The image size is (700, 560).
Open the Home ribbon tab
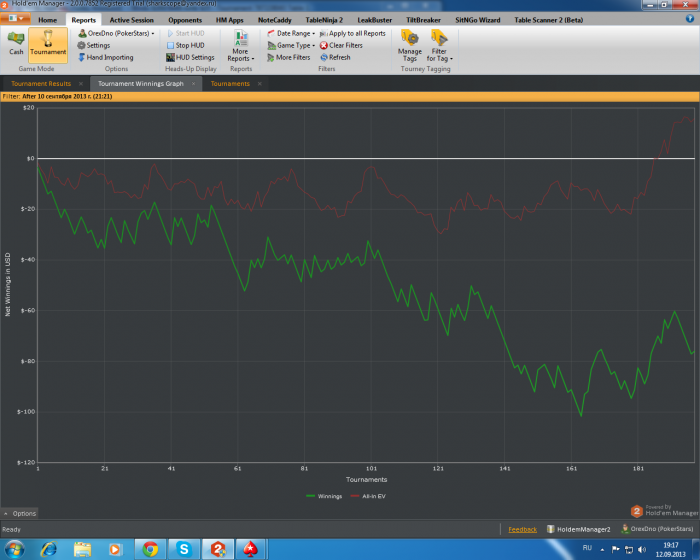point(47,20)
